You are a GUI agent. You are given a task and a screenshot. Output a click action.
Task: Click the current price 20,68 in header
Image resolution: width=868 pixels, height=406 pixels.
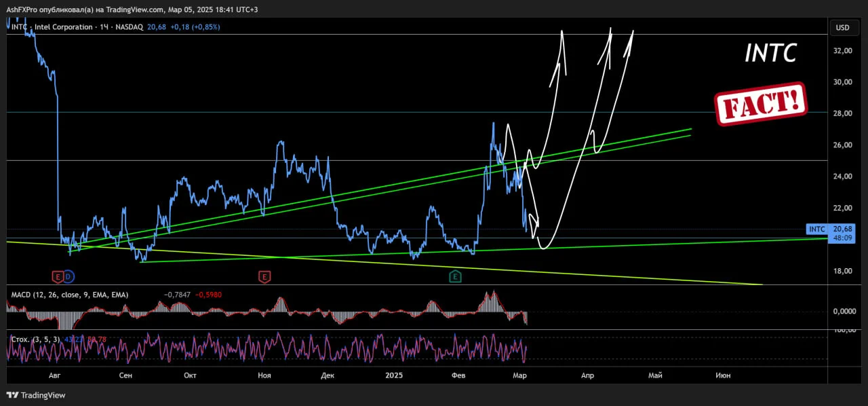click(157, 27)
